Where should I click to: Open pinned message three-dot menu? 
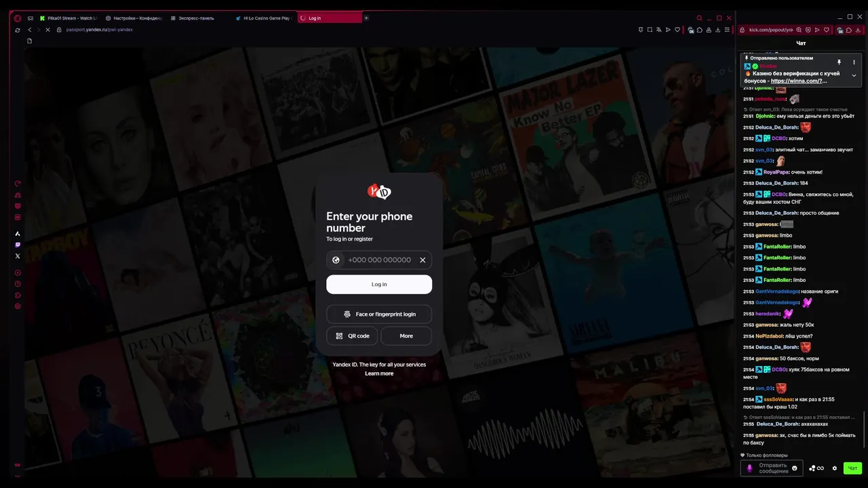854,62
